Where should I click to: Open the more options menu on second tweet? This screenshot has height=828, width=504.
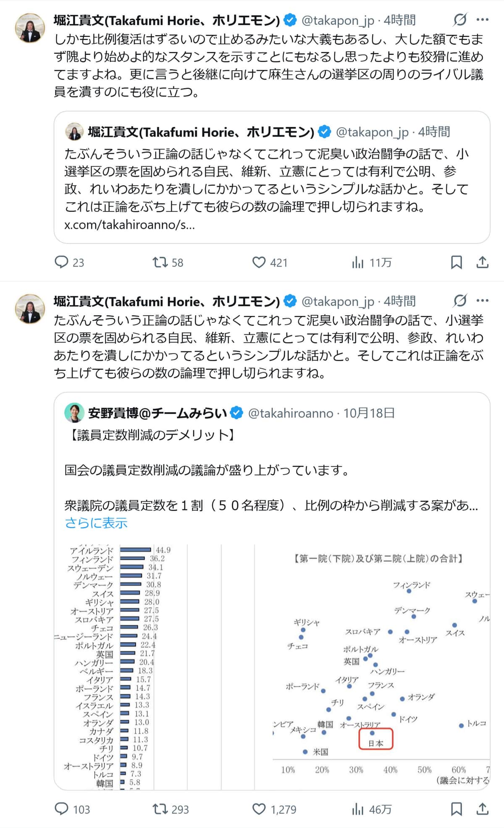(x=483, y=300)
